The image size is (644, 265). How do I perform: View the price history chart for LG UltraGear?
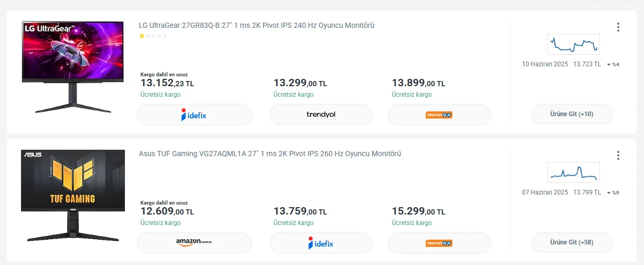click(573, 44)
